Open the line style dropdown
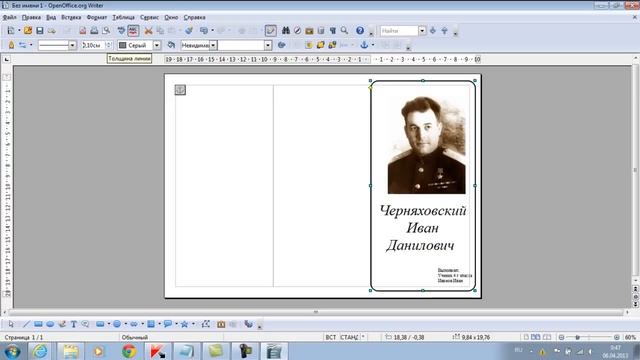640x360 pixels. (x=72, y=45)
